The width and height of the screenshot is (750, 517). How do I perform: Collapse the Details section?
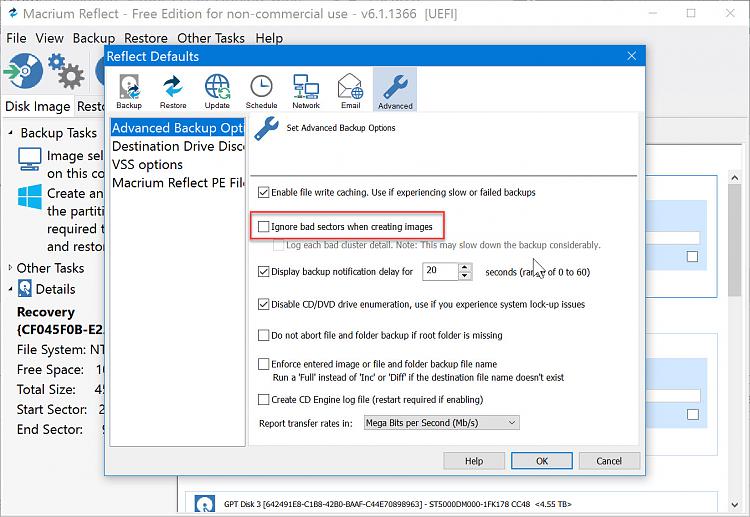pyautogui.click(x=10, y=289)
